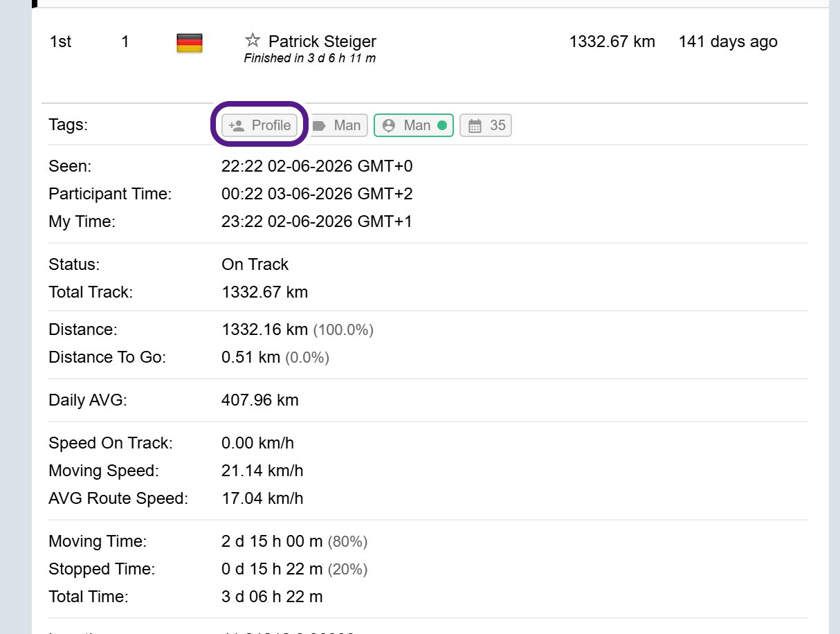Image resolution: width=840 pixels, height=634 pixels.
Task: Select Total Time value 3 d 06 h 22 m
Action: (272, 597)
